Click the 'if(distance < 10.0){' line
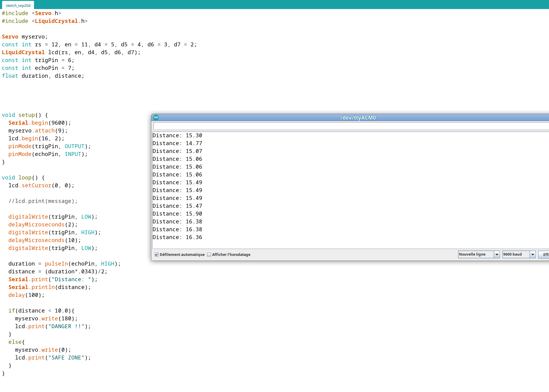 42,311
